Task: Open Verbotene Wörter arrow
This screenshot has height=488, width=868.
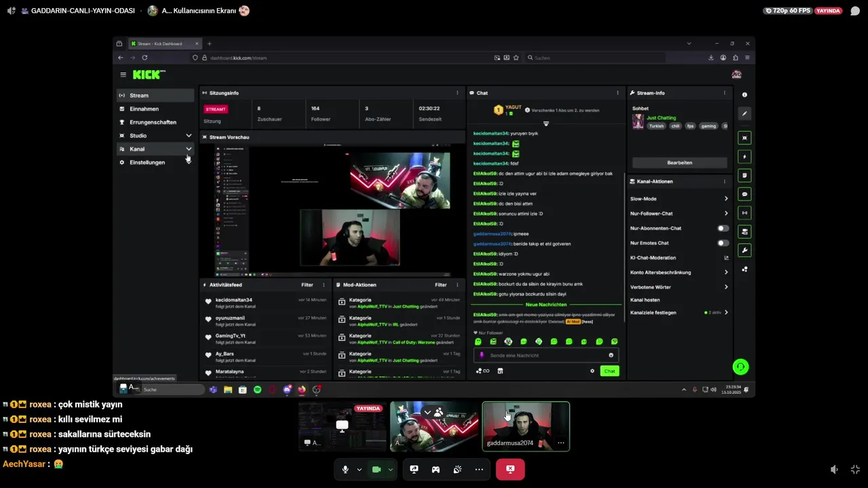Action: point(726,287)
